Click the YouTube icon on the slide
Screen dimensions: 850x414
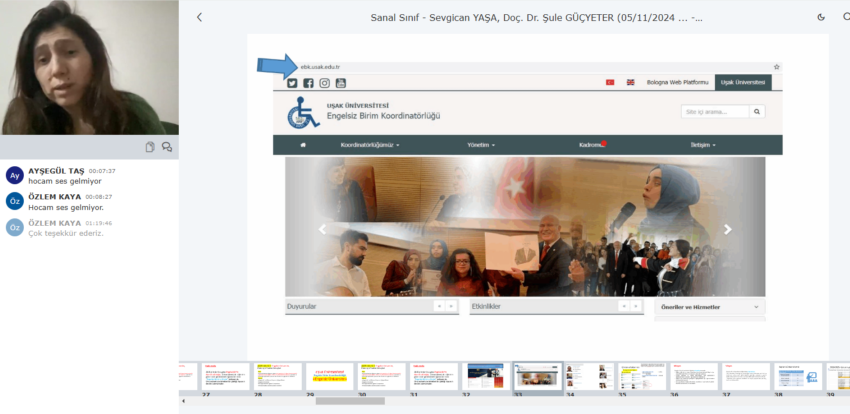pos(340,83)
